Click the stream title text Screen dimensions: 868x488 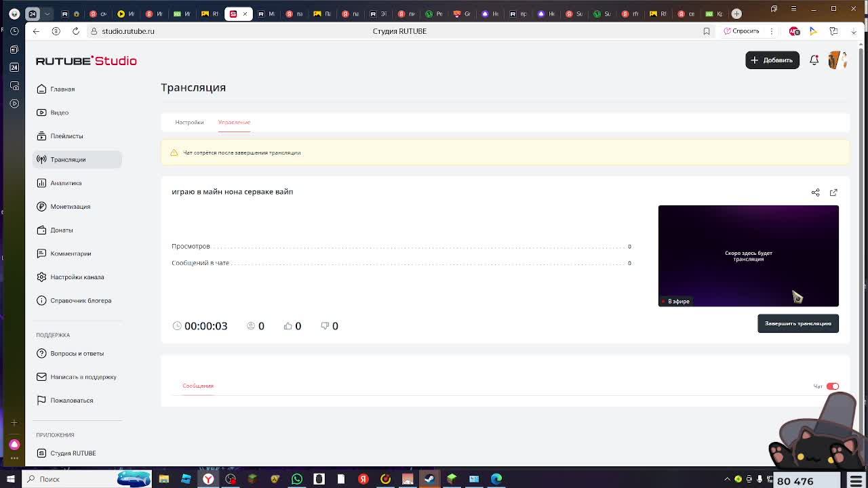tap(233, 192)
